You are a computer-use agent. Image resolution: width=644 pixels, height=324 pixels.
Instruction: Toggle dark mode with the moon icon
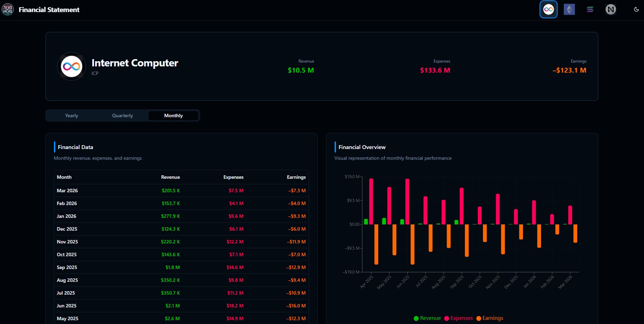(636, 9)
